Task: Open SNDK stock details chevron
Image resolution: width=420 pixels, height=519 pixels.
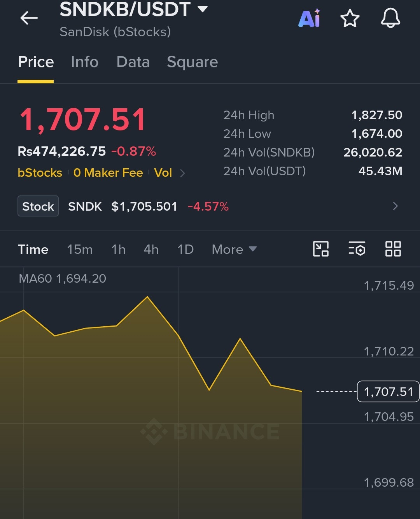Action: coord(395,206)
